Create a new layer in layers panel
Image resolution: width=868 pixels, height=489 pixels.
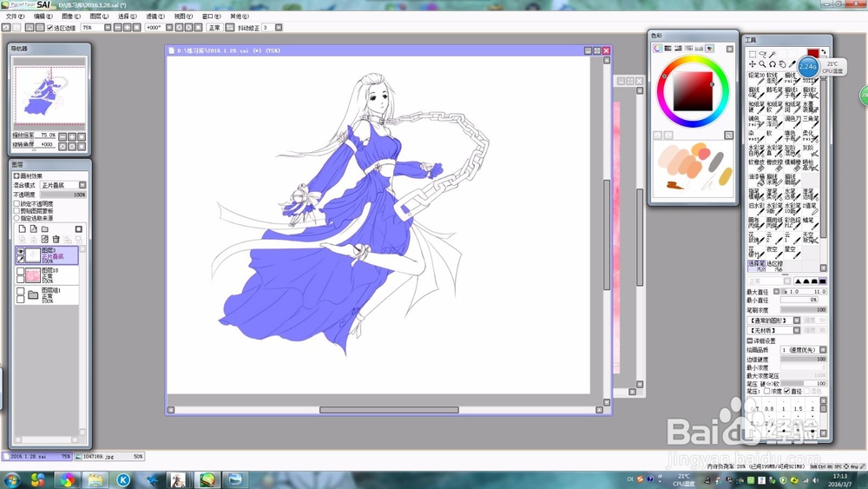(x=23, y=228)
